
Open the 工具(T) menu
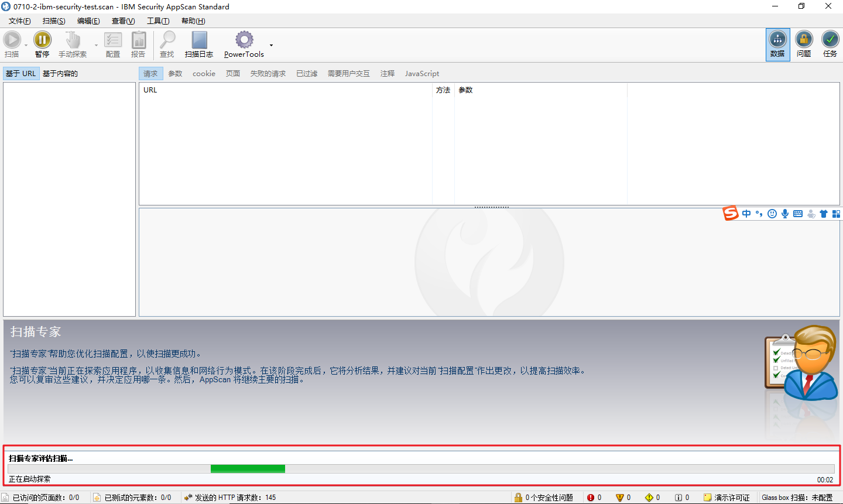pyautogui.click(x=158, y=21)
